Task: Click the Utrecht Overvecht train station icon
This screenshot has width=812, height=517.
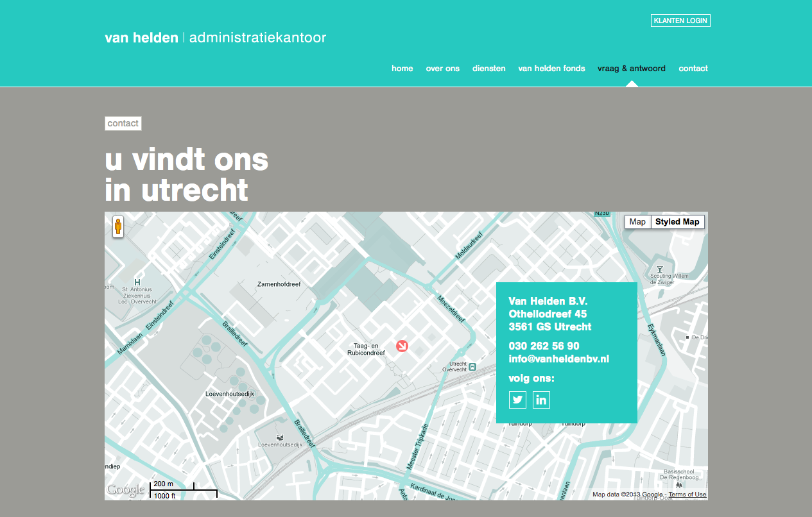Action: point(472,367)
